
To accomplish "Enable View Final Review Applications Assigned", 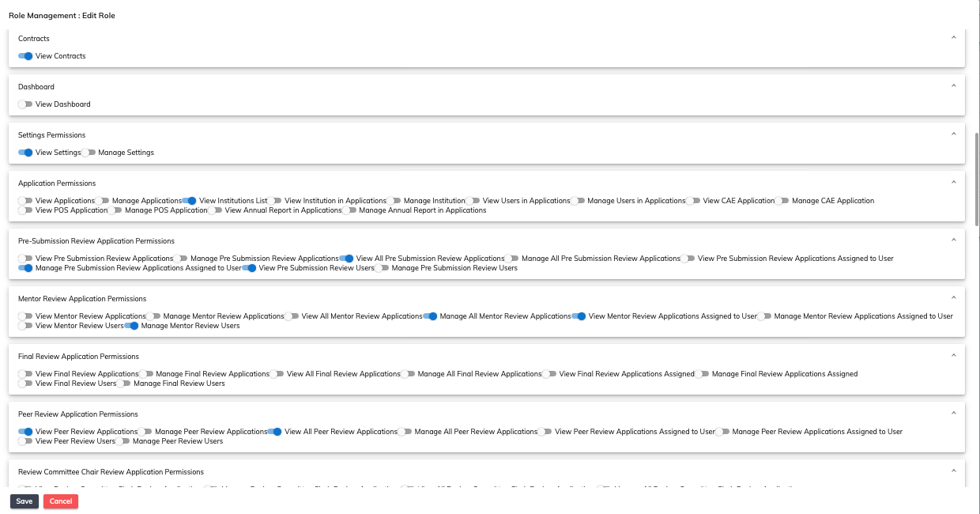I will pos(549,374).
